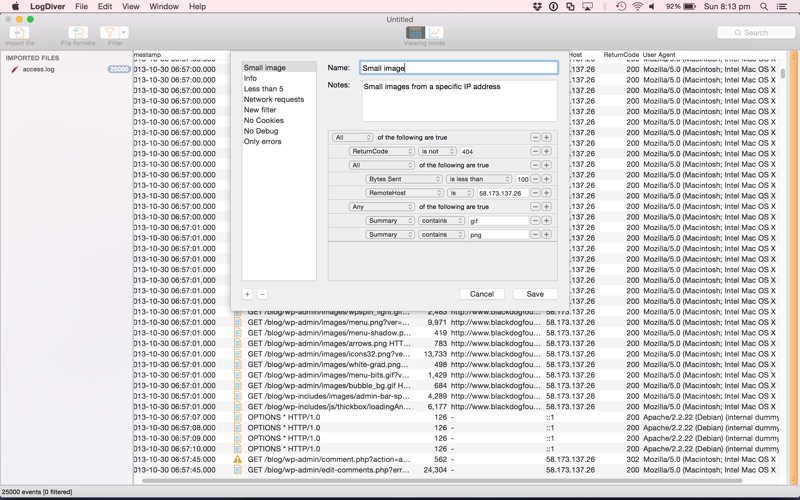Screen dimensions: 800x500
Task: Open the File formats toolbar icon
Action: (78, 33)
